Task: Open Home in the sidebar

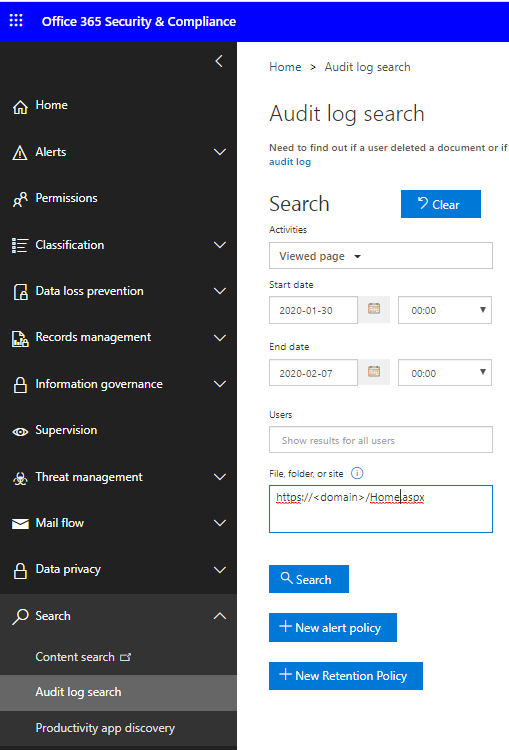Action: pyautogui.click(x=51, y=105)
